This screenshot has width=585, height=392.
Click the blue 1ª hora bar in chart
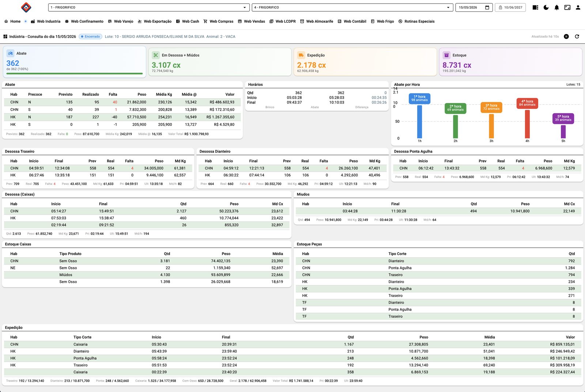point(419,122)
